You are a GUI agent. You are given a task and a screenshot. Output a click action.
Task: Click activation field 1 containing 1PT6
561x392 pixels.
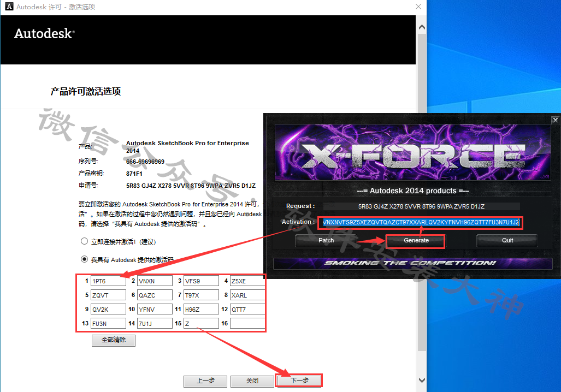[x=108, y=281]
